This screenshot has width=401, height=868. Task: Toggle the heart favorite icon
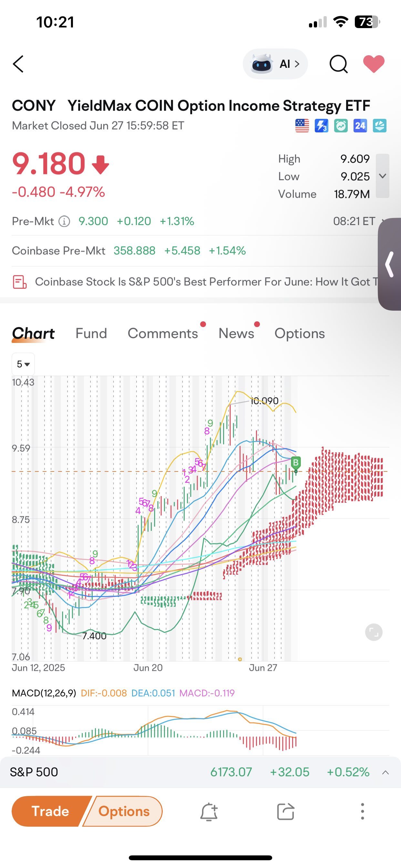[374, 64]
